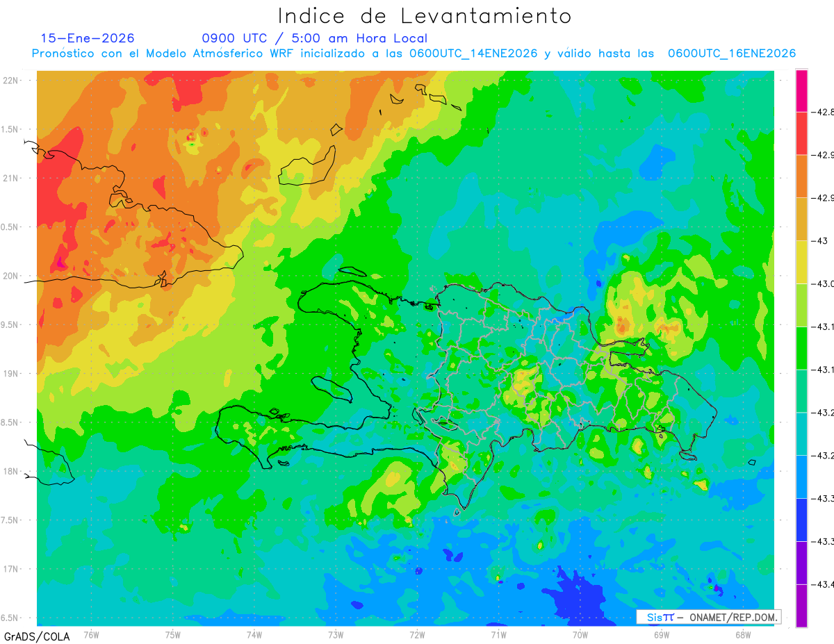Click the red swatch in the color bar
Image resolution: width=834 pixels, height=644 pixels.
[801, 133]
